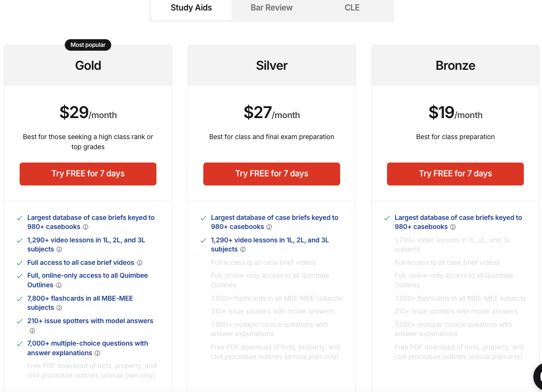Click Gold's 7,800+ flashcards feature text
Viewport: 542px width, 392px height.
[x=80, y=299]
